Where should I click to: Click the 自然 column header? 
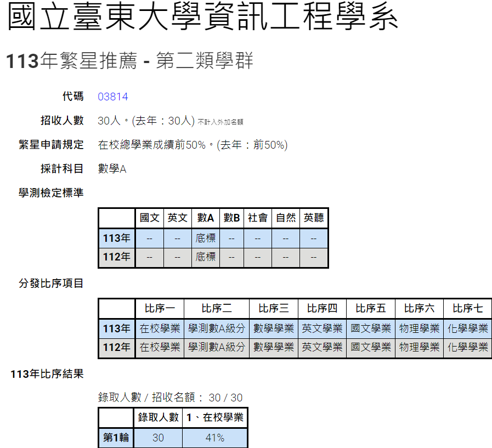[x=286, y=218]
